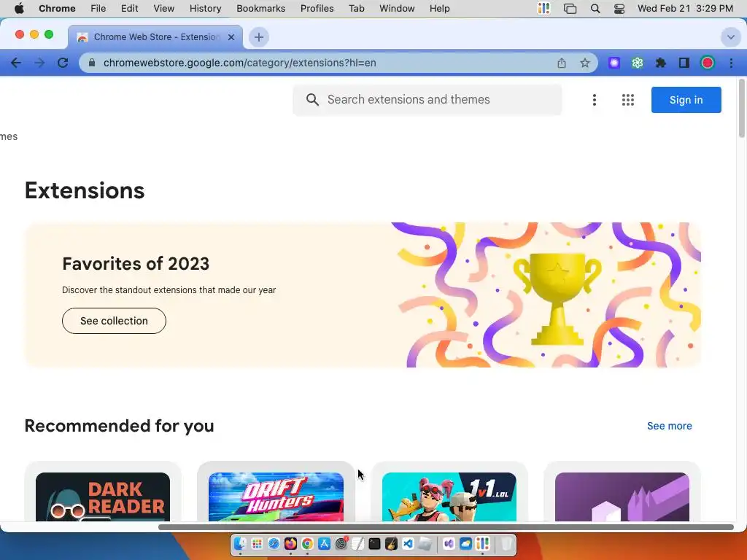Click the share icon in the address bar
The image size is (747, 560).
[x=562, y=63]
